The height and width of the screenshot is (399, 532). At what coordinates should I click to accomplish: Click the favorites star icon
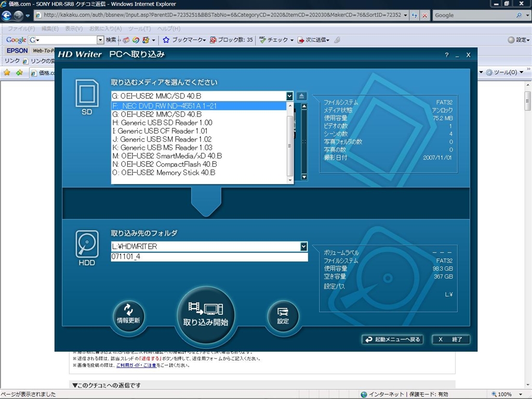[x=7, y=72]
